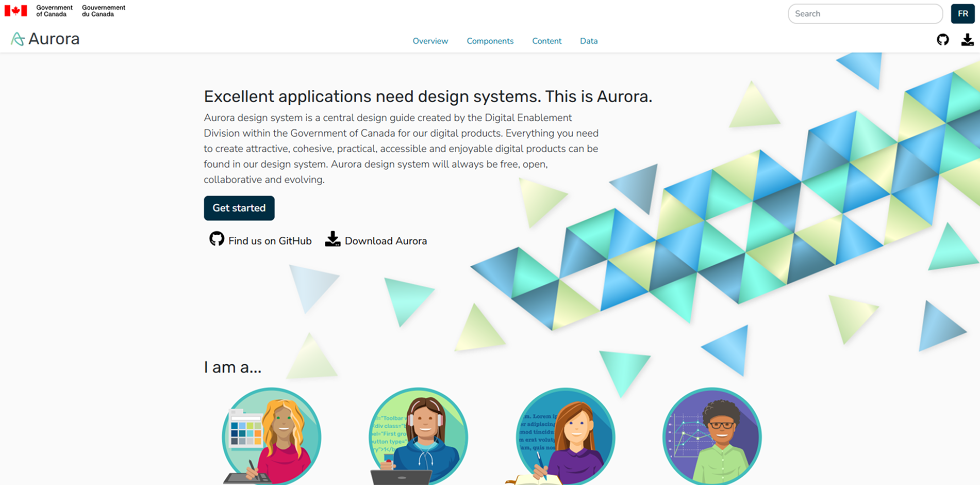Focus the Search input field
The image size is (980, 485).
point(865,14)
